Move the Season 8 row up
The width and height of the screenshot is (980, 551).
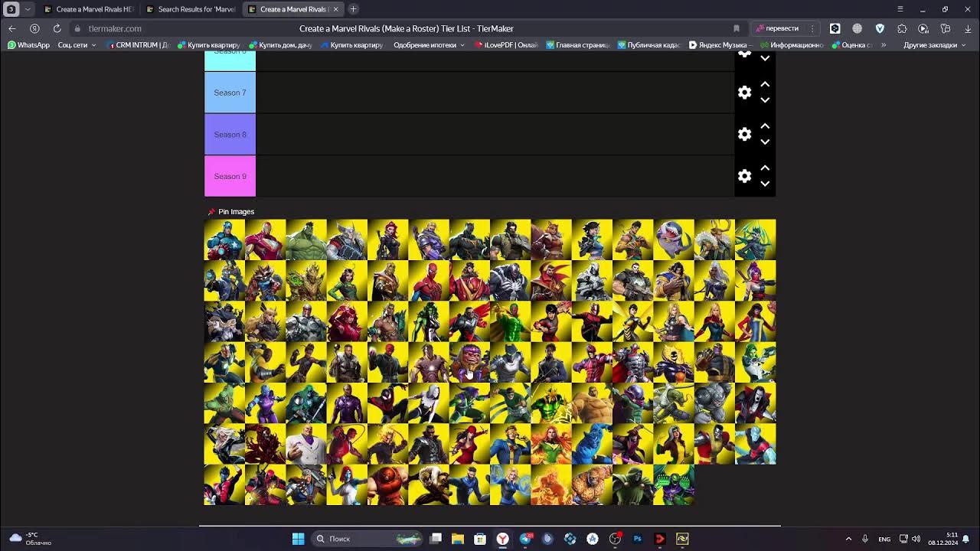(765, 126)
